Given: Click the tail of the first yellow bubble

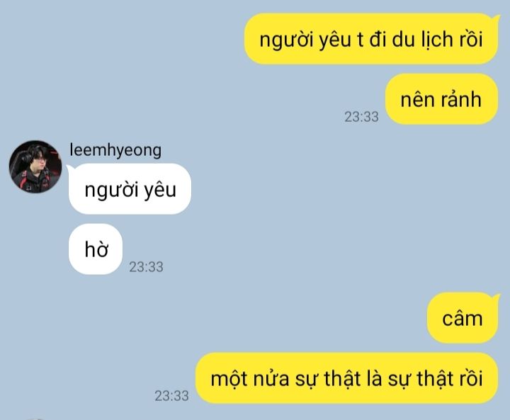Looking at the screenshot, I should coord(497,18).
